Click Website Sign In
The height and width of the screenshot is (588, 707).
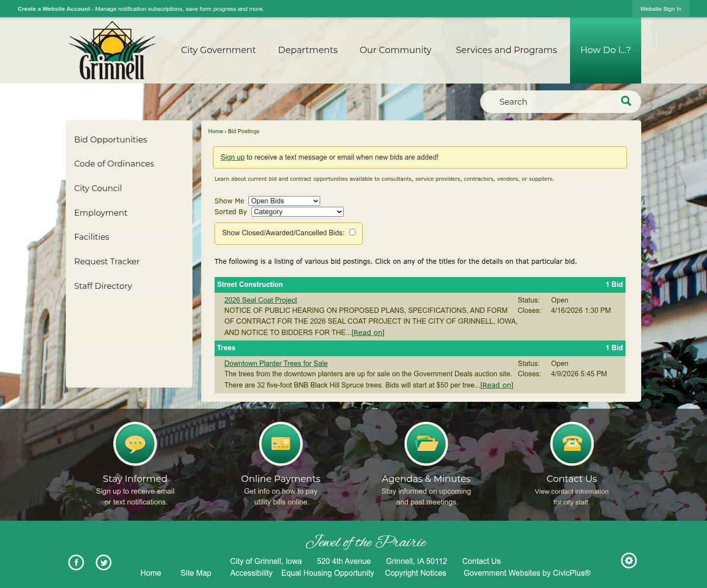click(x=660, y=8)
